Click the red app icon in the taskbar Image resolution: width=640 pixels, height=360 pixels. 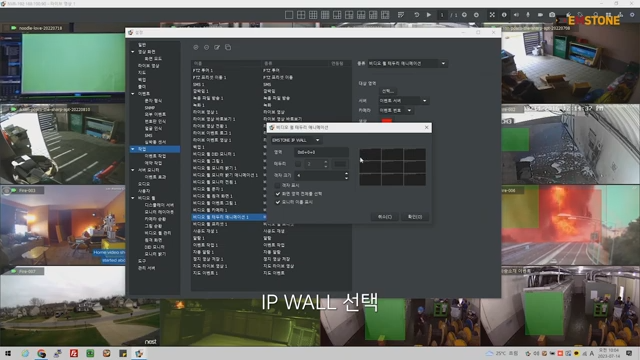point(74,353)
